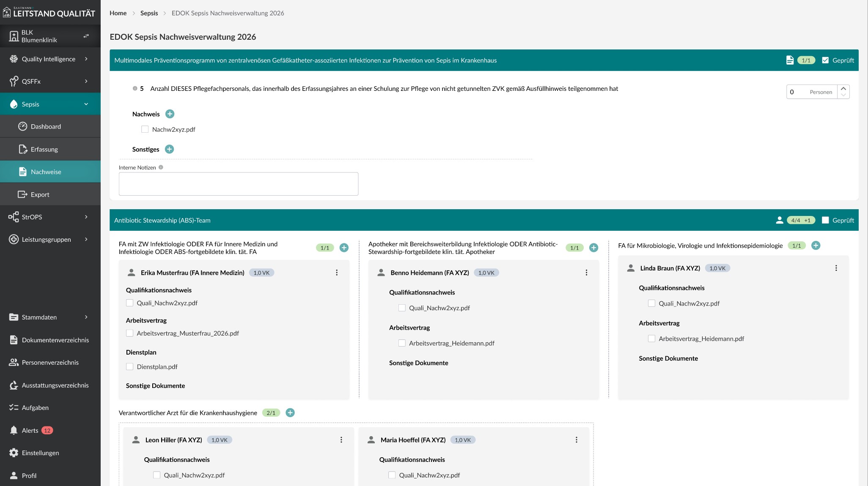
Task: Add person to Verantwortlicher Arzt Krankenhaushygiene
Action: [290, 412]
